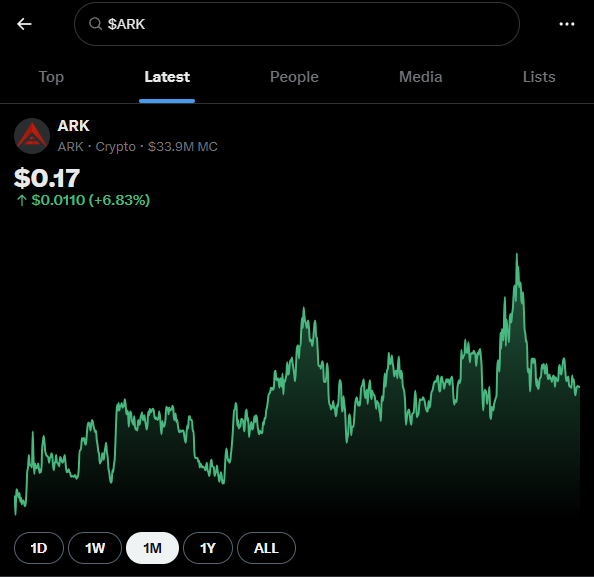Select the 1D chart range
594x577 pixels.
coord(39,548)
